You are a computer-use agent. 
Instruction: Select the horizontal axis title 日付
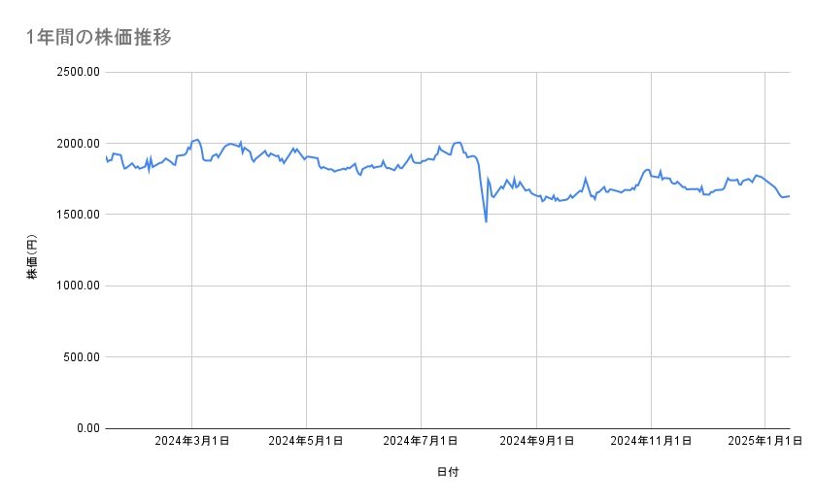tap(448, 472)
